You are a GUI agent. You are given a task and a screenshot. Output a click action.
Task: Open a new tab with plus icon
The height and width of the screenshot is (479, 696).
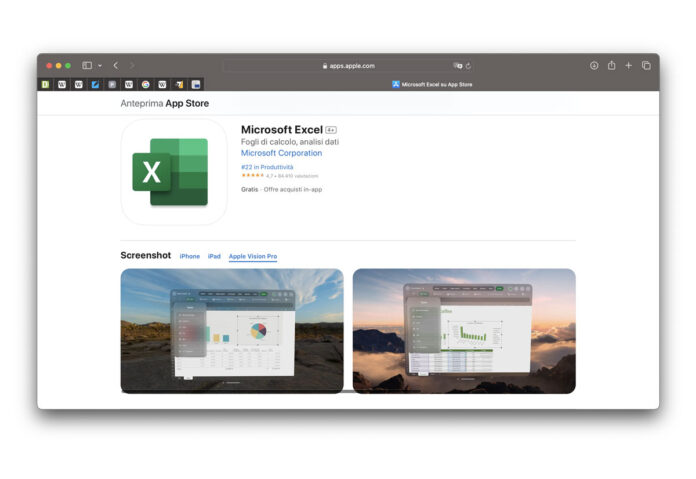pyautogui.click(x=629, y=66)
